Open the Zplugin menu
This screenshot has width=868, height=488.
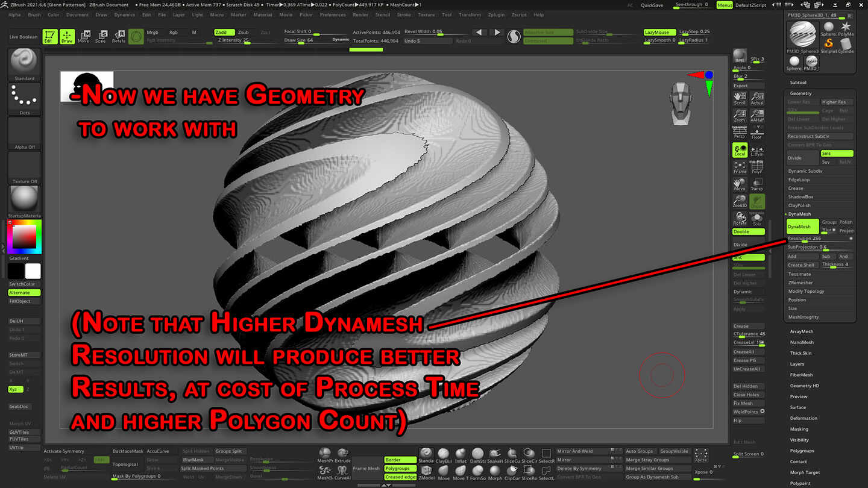tap(495, 15)
